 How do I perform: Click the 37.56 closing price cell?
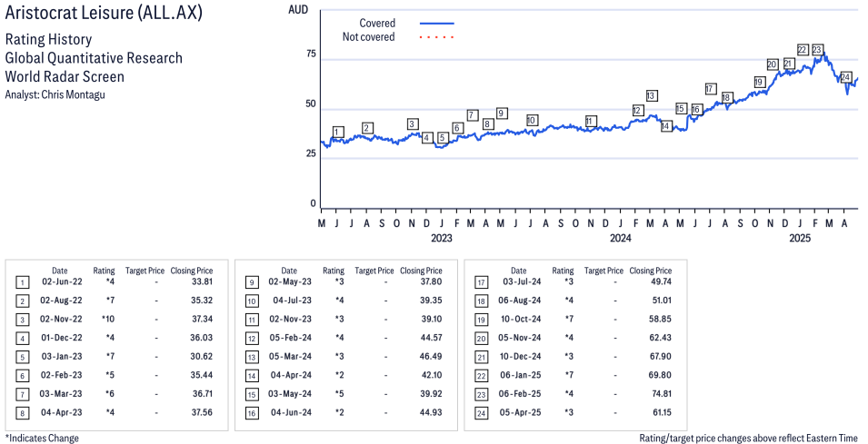[x=202, y=412]
